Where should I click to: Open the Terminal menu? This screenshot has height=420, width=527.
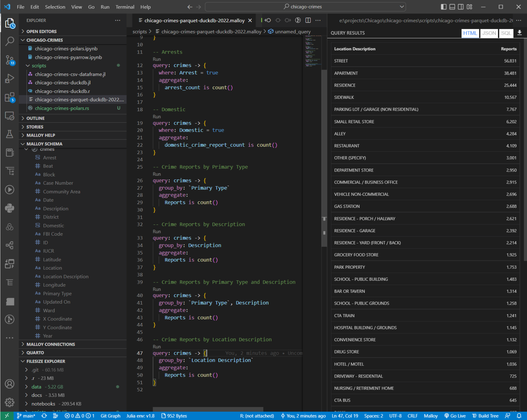(x=124, y=7)
